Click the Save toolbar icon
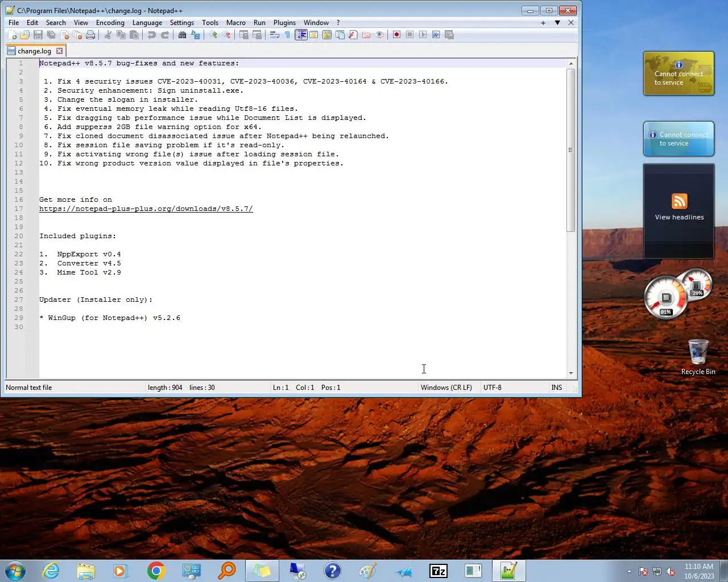Screen dimensions: 728x582 pos(38,35)
